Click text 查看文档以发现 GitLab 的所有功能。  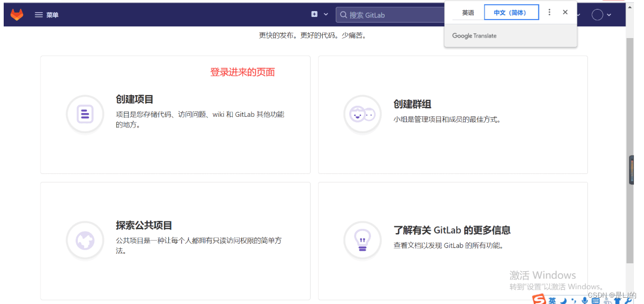pyautogui.click(x=449, y=245)
